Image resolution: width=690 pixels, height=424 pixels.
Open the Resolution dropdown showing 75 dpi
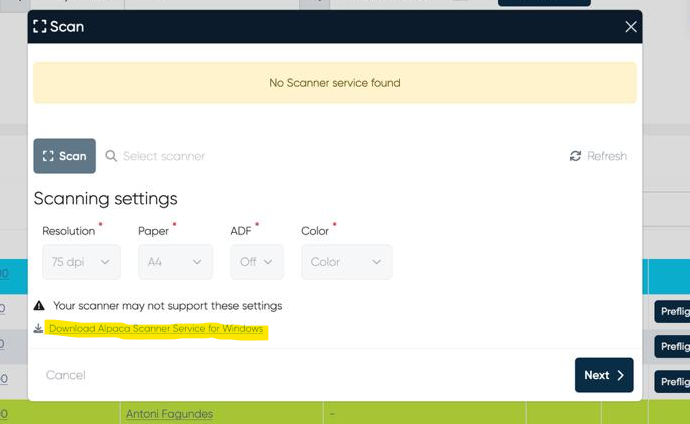click(81, 262)
